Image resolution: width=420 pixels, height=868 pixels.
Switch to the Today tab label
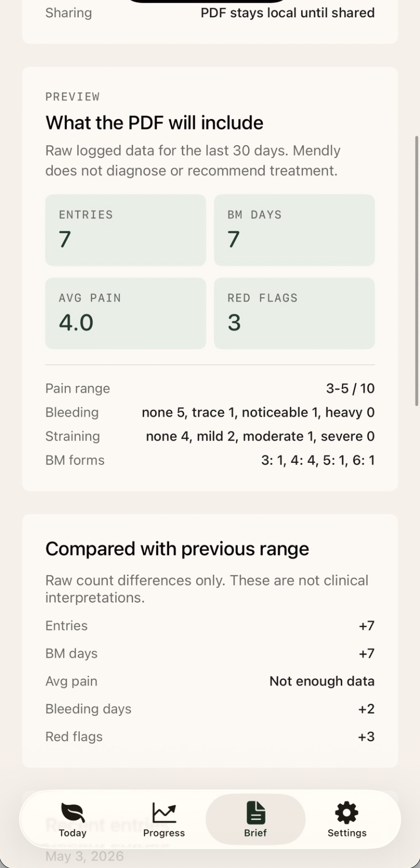pos(72,833)
